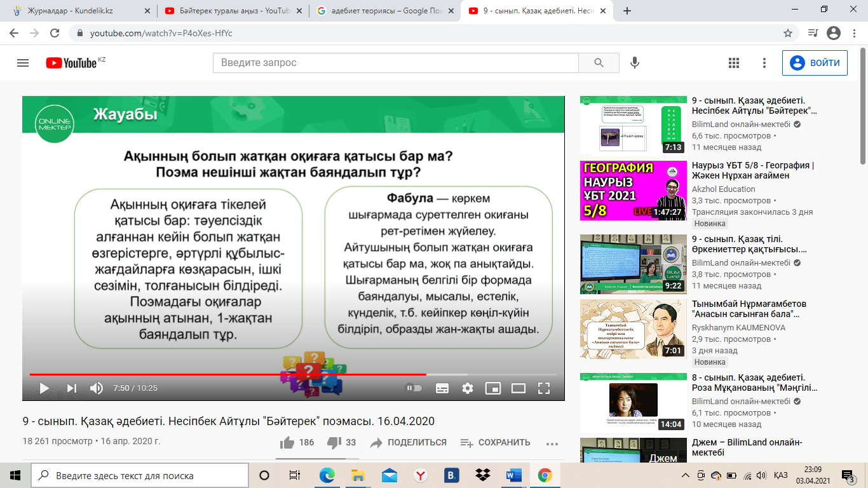Launch Microsoft Edge from taskbar
Image resolution: width=868 pixels, height=488 pixels.
click(x=327, y=475)
